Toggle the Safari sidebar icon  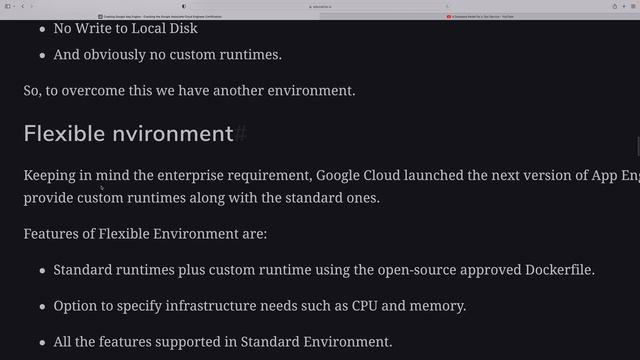click(7, 6)
